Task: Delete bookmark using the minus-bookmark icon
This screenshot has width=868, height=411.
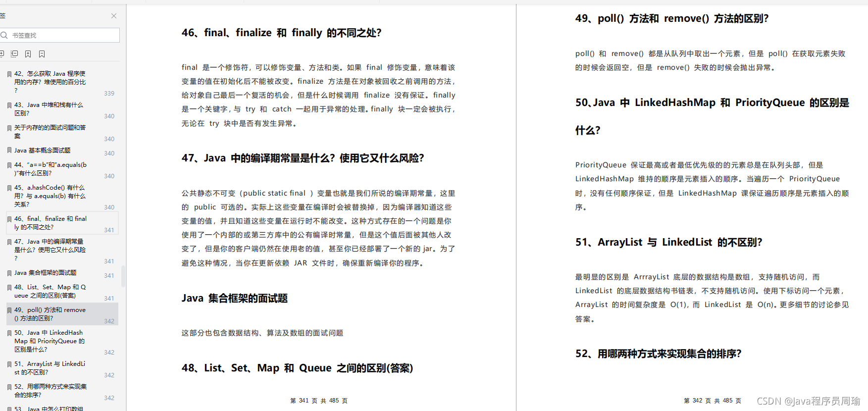Action: 42,53
